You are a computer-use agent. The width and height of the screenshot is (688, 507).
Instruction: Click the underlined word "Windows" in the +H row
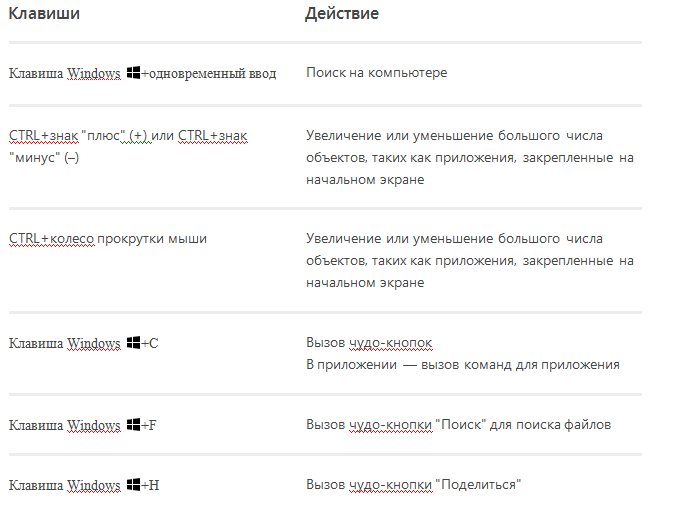click(94, 485)
